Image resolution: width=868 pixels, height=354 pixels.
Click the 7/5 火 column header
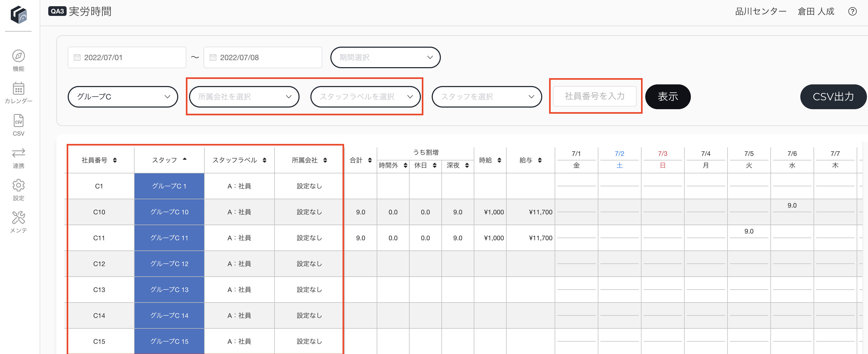click(749, 160)
